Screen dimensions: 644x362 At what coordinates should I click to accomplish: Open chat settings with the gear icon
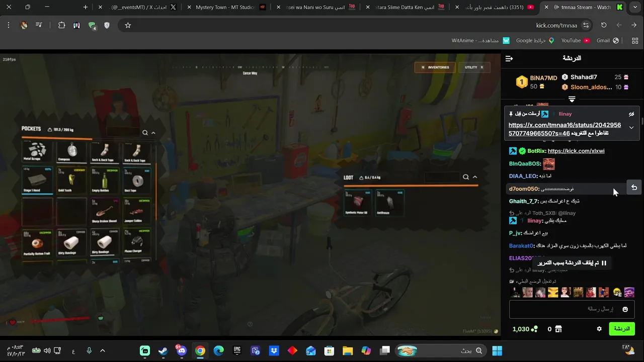coord(599,329)
